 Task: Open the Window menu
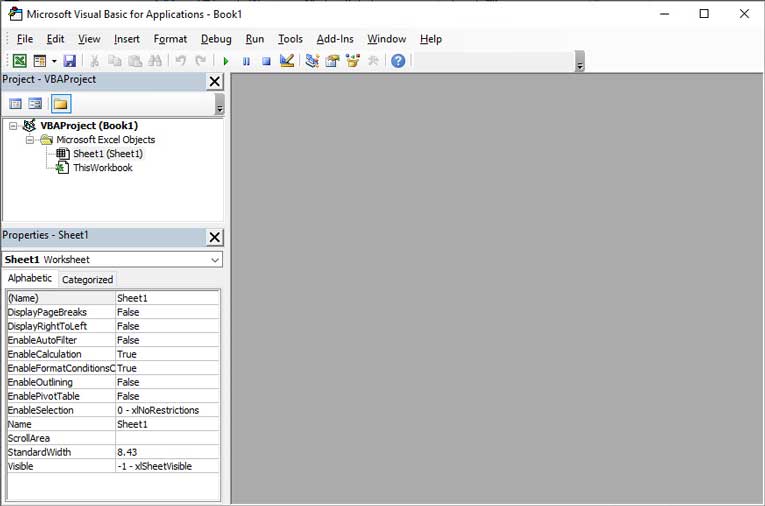point(387,39)
